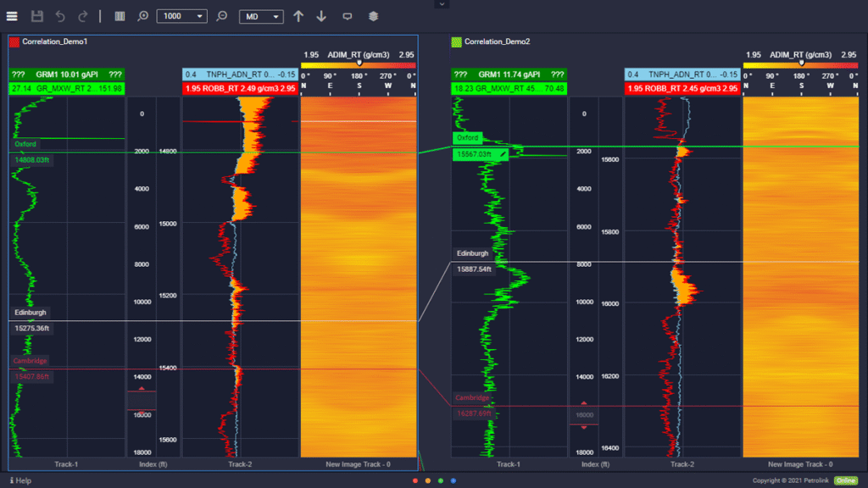
Task: Click the save disk icon
Action: (x=37, y=16)
